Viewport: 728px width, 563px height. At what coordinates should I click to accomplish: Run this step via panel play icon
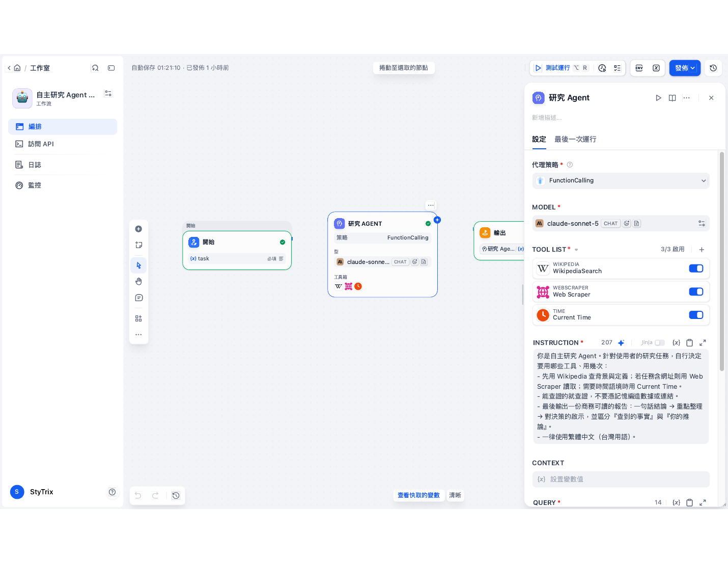click(658, 98)
